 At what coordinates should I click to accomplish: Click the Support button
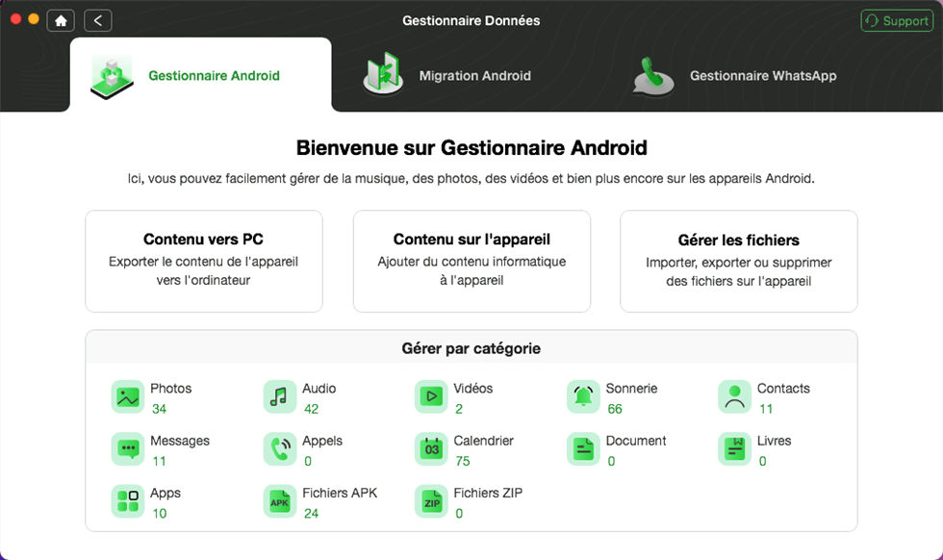[896, 19]
